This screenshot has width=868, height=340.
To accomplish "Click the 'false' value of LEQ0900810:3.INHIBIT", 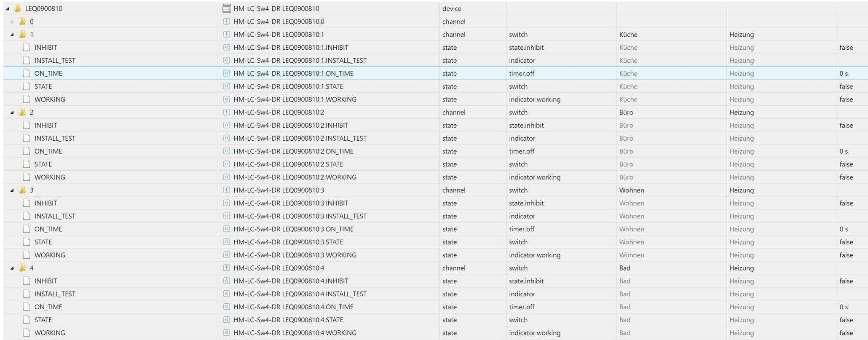I will 846,203.
